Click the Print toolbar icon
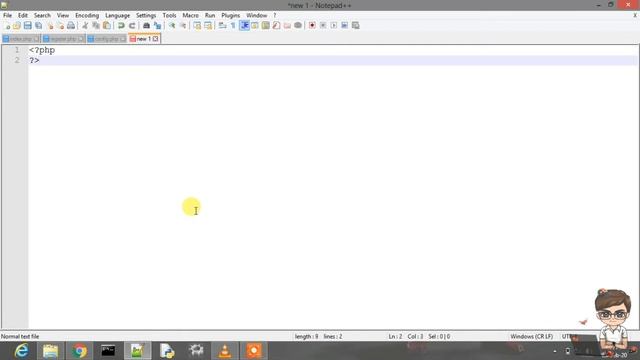This screenshot has width=640, height=360. pos(71,25)
